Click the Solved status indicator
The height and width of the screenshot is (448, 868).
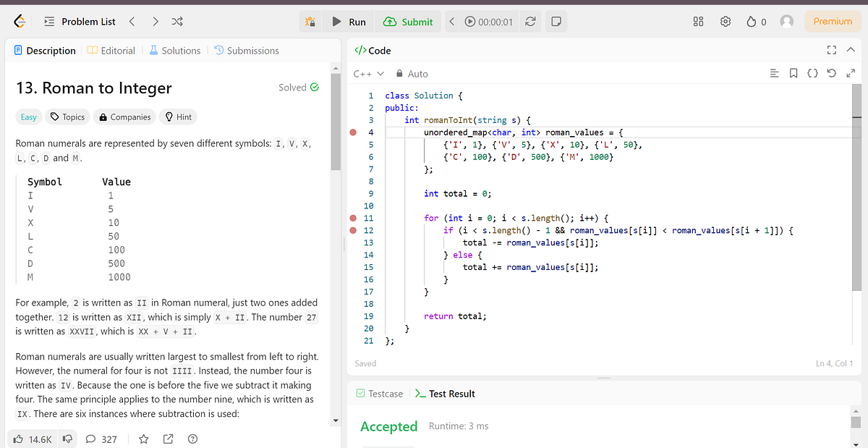pyautogui.click(x=299, y=88)
